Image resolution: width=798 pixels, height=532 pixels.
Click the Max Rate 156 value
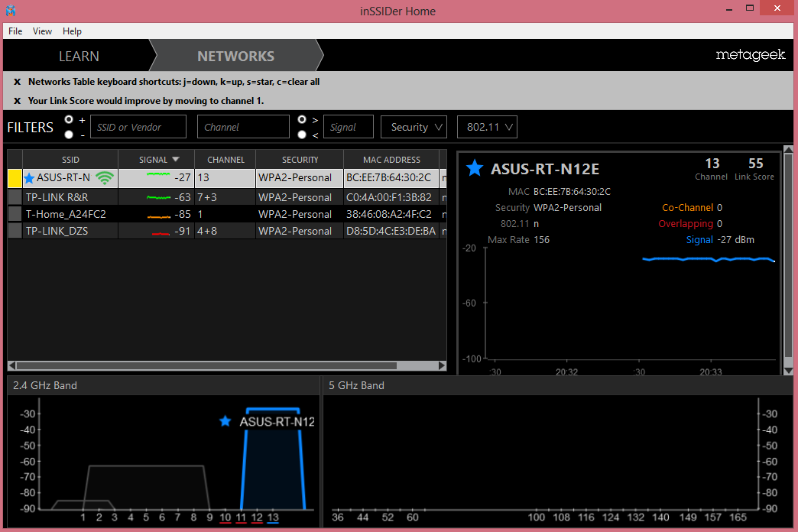541,240
